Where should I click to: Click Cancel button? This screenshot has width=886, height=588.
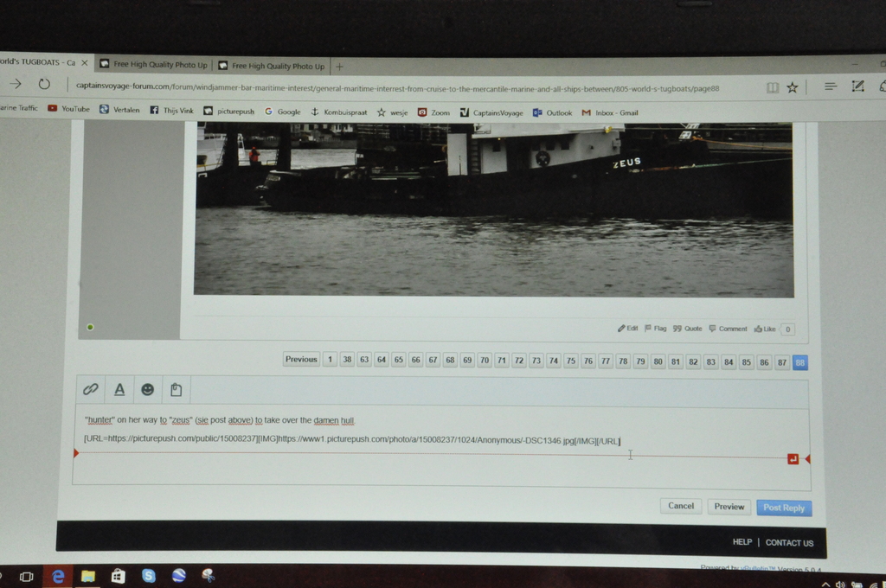(681, 506)
